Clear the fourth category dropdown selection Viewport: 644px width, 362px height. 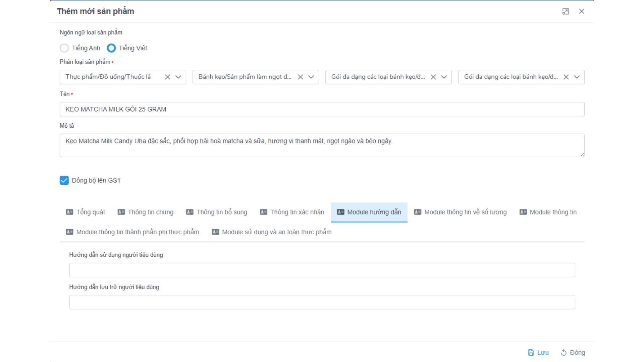[566, 77]
